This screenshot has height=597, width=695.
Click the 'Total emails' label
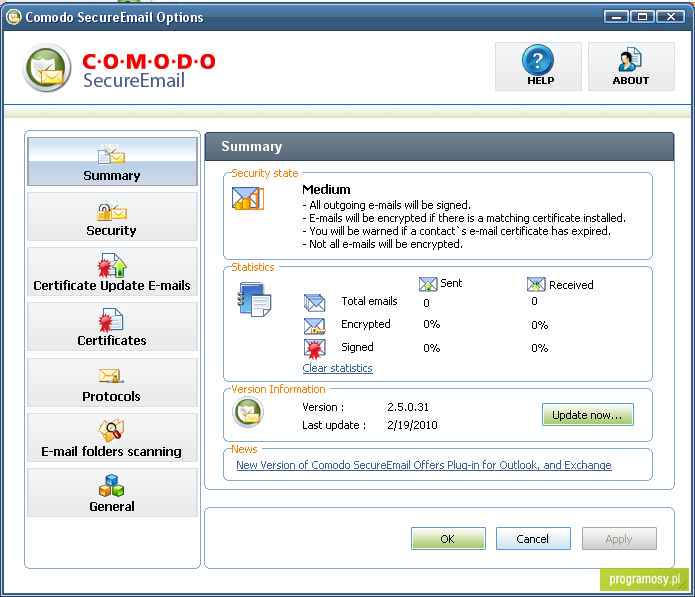coord(369,301)
